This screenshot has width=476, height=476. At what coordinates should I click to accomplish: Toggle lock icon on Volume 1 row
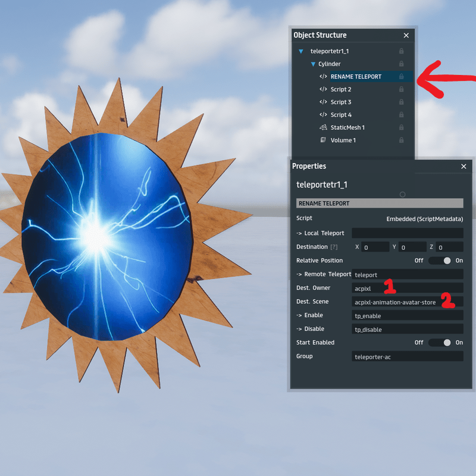point(402,140)
